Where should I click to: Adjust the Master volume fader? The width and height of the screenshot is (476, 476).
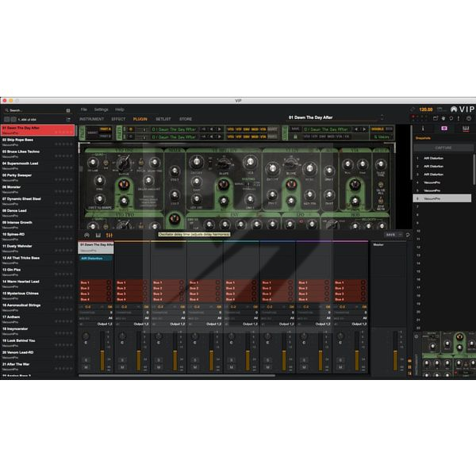(395, 351)
